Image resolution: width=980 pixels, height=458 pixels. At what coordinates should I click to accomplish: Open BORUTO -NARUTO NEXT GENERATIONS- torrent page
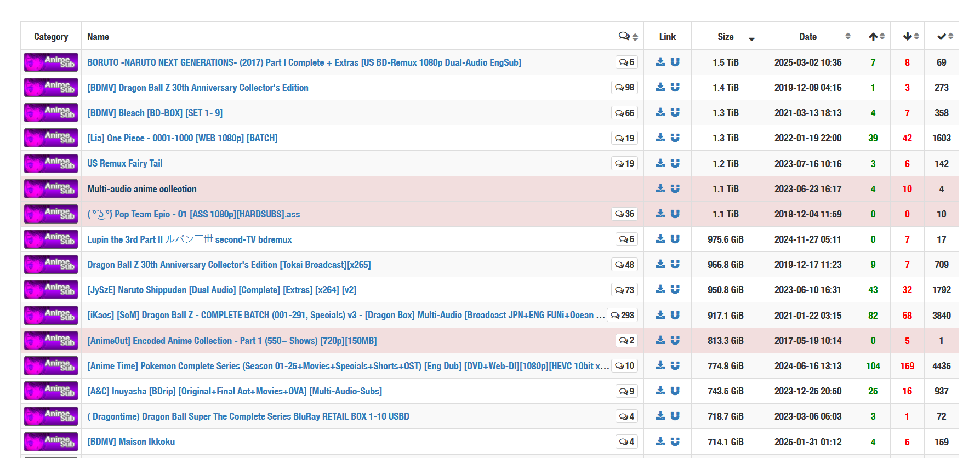click(x=304, y=62)
